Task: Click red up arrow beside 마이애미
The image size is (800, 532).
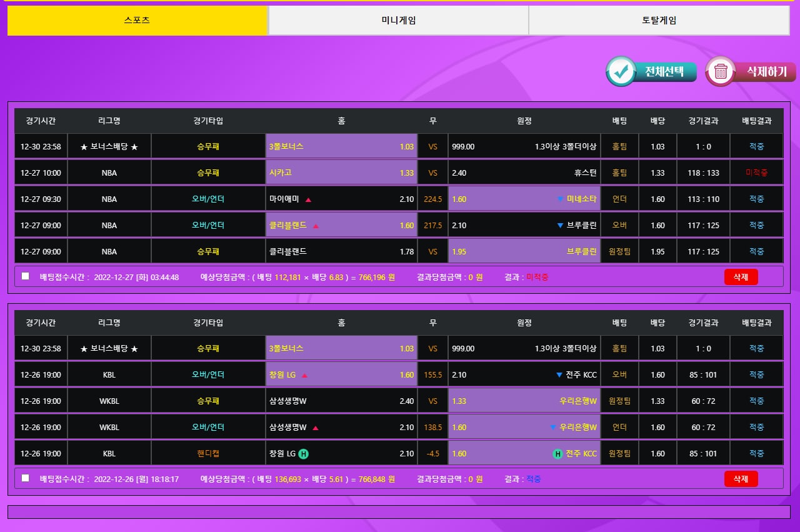Action: 309,200
